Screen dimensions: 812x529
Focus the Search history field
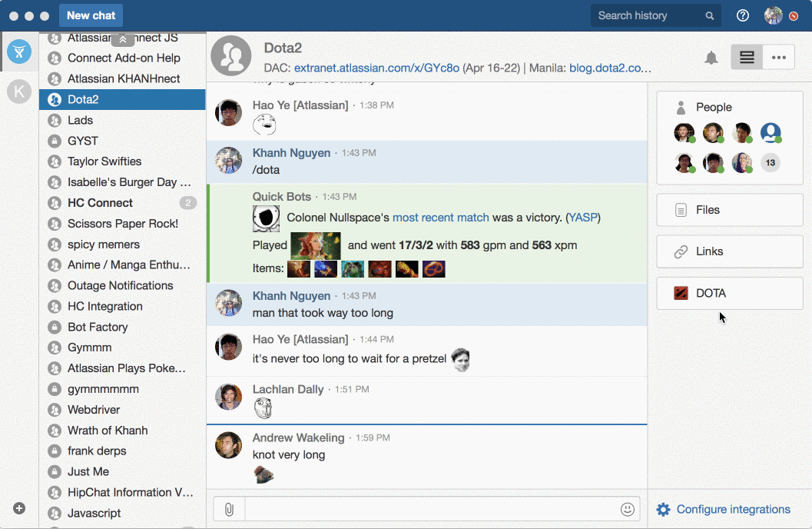(x=655, y=15)
